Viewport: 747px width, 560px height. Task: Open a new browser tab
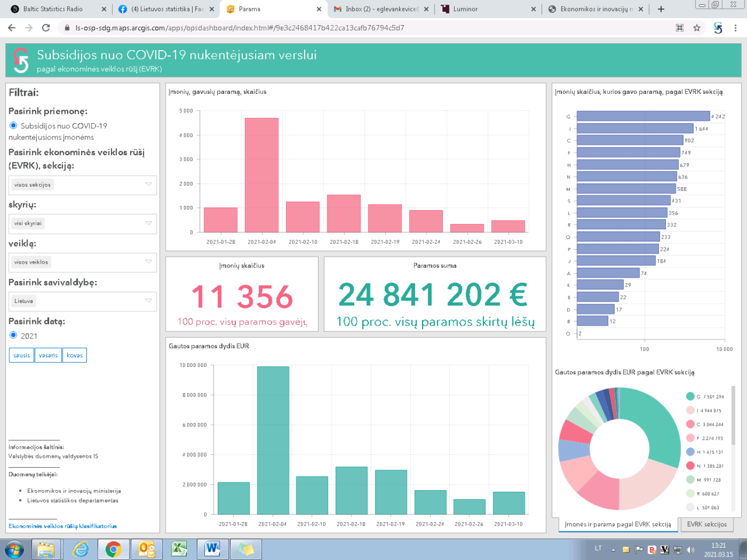[x=661, y=9]
